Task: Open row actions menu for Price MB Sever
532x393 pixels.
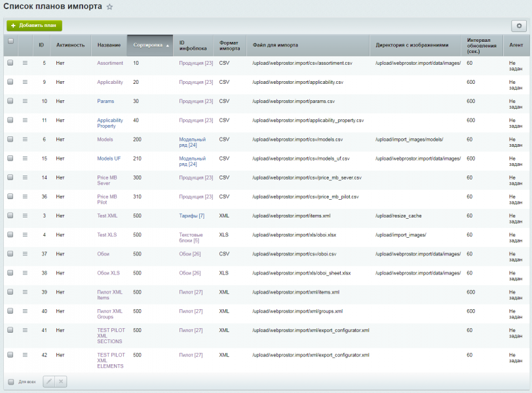Action: (25, 177)
